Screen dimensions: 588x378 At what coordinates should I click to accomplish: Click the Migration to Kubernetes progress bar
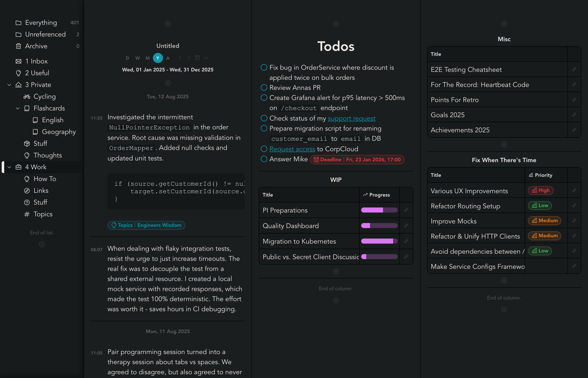(x=379, y=241)
